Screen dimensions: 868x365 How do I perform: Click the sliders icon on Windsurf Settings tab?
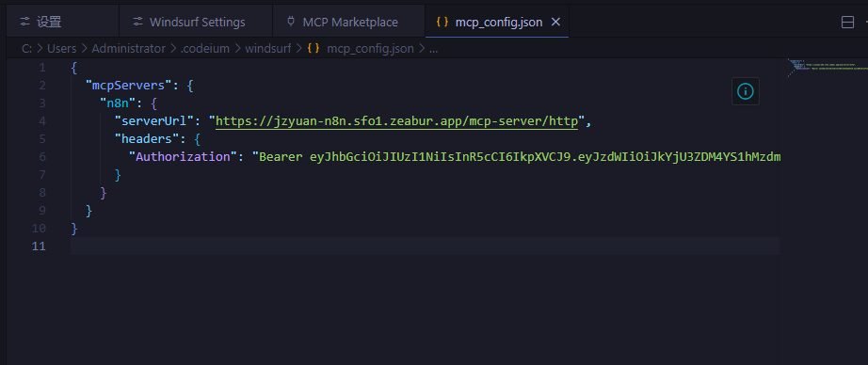pos(137,23)
